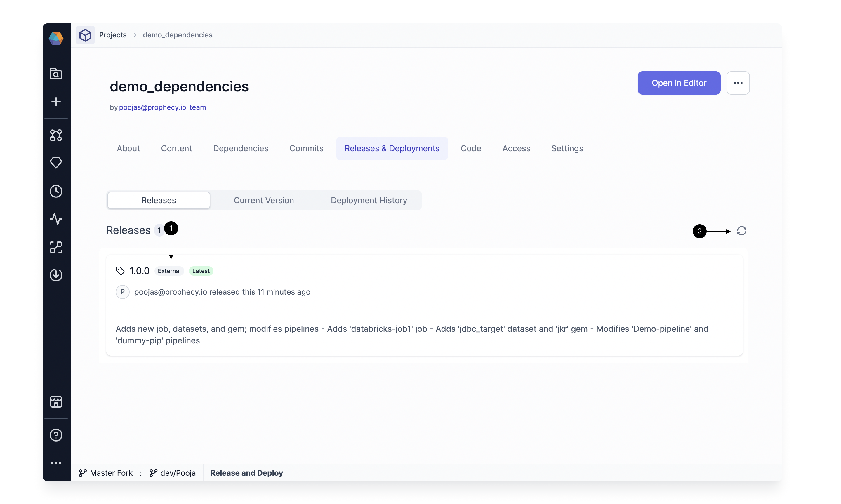Open the lineage squares icon in the sidebar
Image resolution: width=841 pixels, height=504 pixels.
click(x=56, y=247)
